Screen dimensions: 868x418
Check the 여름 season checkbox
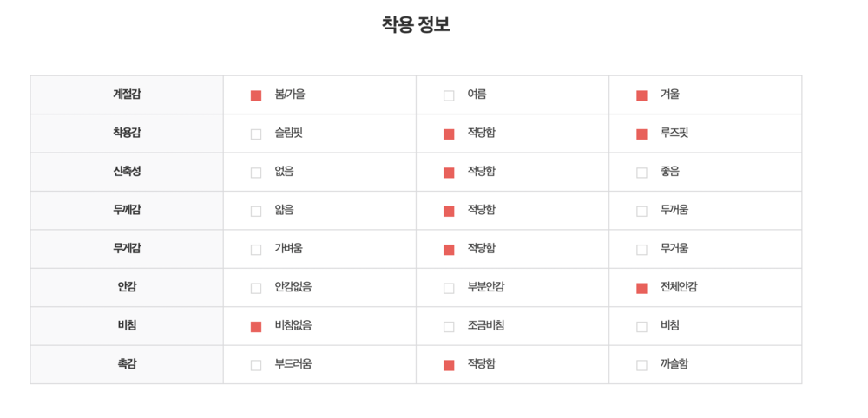[x=449, y=95]
